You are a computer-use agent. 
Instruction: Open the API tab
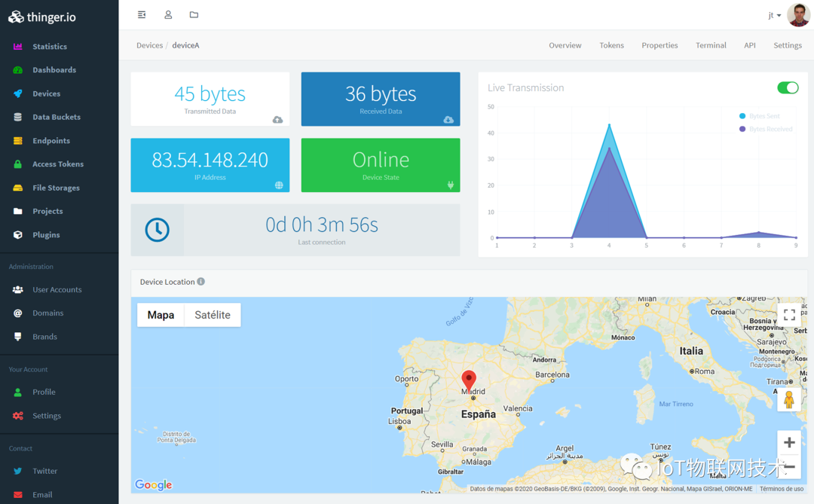coord(750,45)
